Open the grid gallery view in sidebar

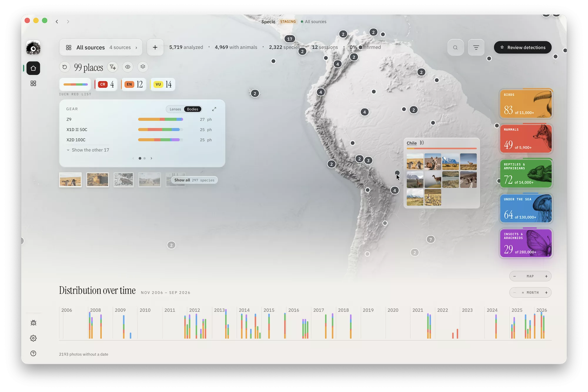click(33, 84)
